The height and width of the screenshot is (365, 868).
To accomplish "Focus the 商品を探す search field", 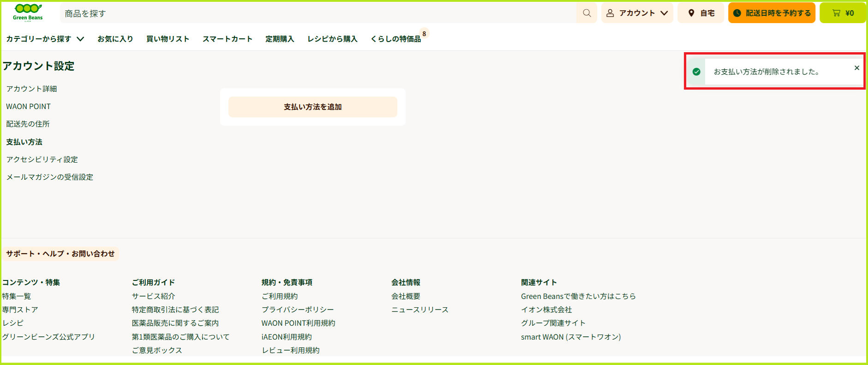I will click(318, 13).
